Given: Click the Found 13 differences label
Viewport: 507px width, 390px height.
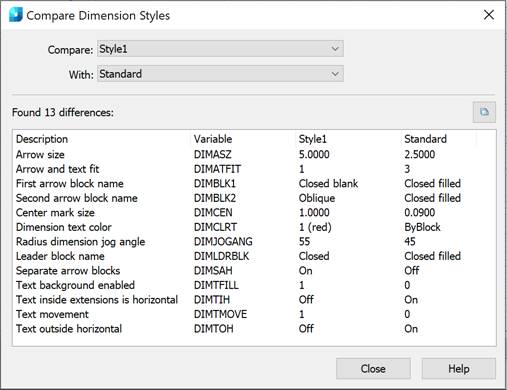Looking at the screenshot, I should click(63, 112).
